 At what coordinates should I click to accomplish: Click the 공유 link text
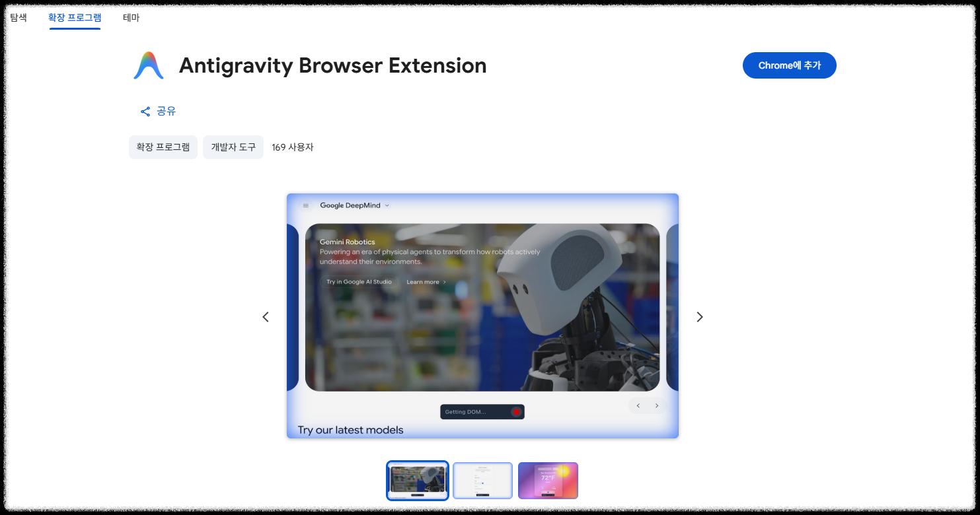tap(167, 111)
